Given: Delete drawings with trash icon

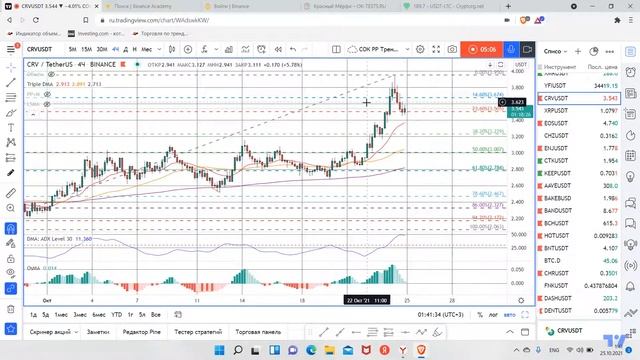Looking at the screenshot, I should click(11, 309).
